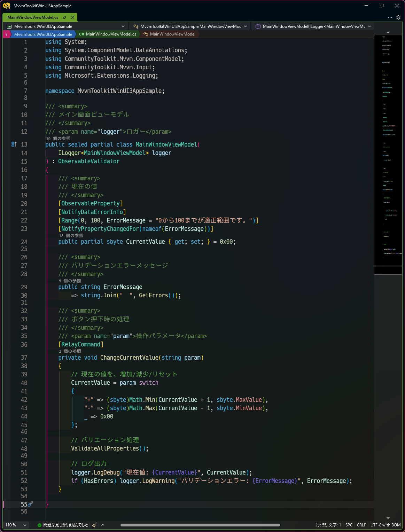Click the screwdriver quick action icon on line 55
Screen dimensions: 405x532
click(x=31, y=504)
